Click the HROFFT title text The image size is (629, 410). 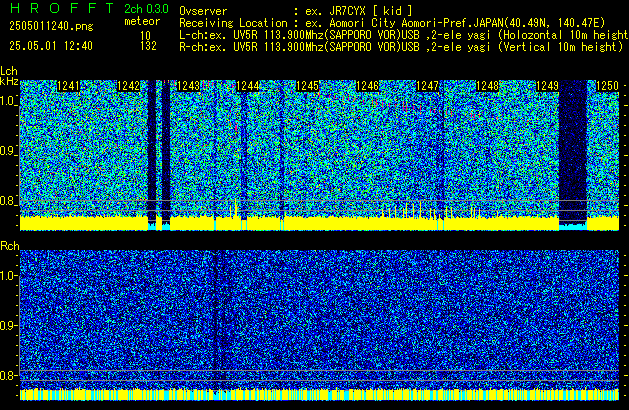62,8
